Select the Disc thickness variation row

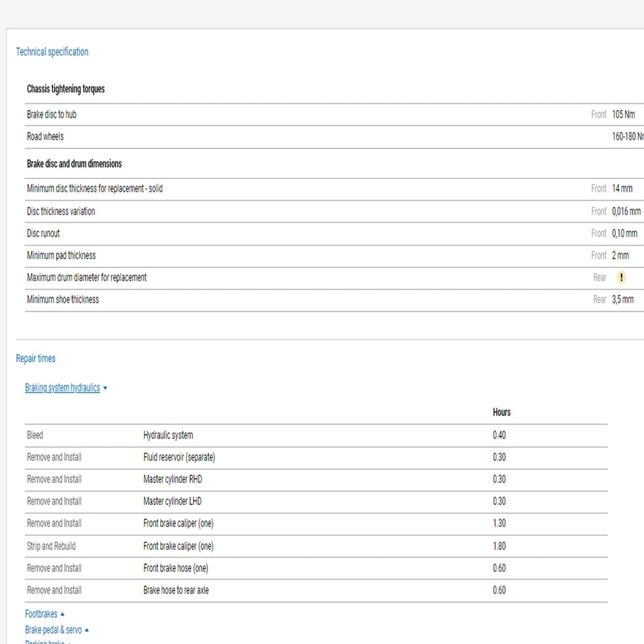[x=334, y=211]
